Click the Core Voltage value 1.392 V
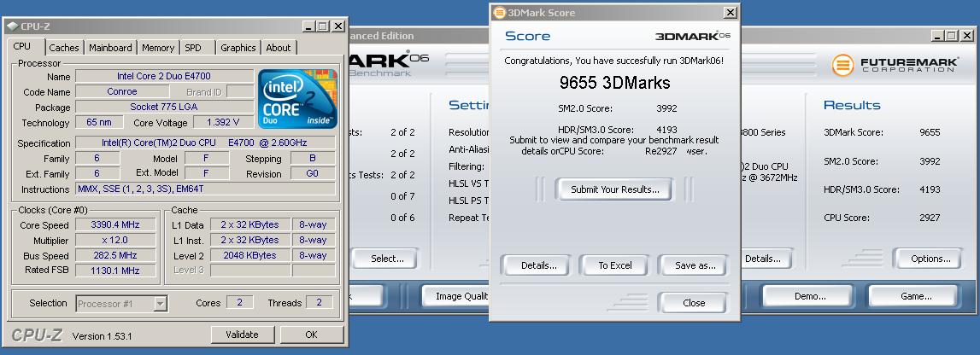This screenshot has width=980, height=355. (x=223, y=123)
